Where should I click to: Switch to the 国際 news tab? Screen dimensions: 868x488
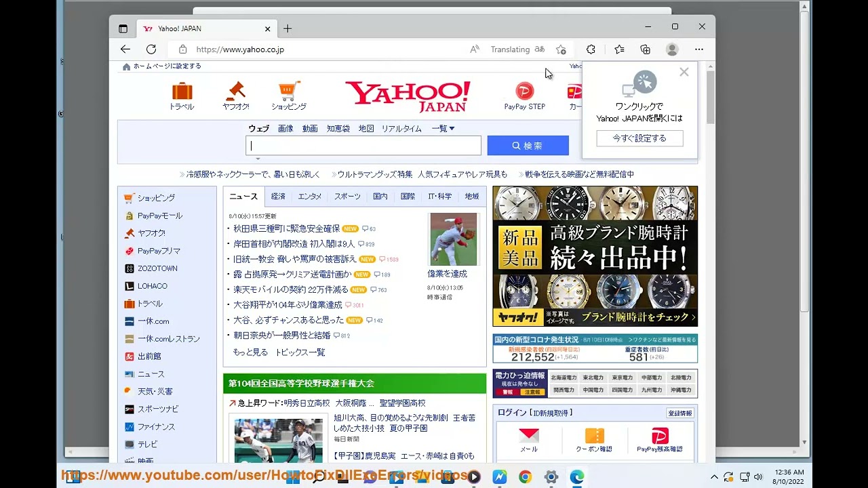pyautogui.click(x=408, y=197)
